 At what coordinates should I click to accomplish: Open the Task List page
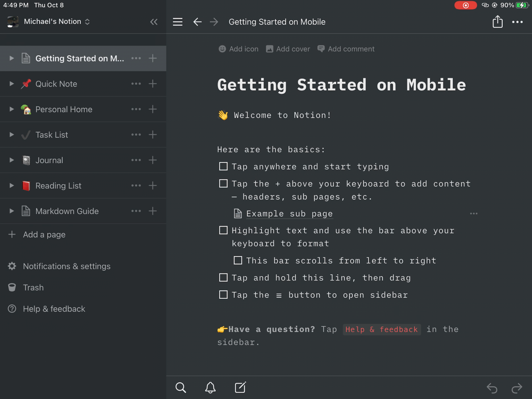(x=51, y=135)
